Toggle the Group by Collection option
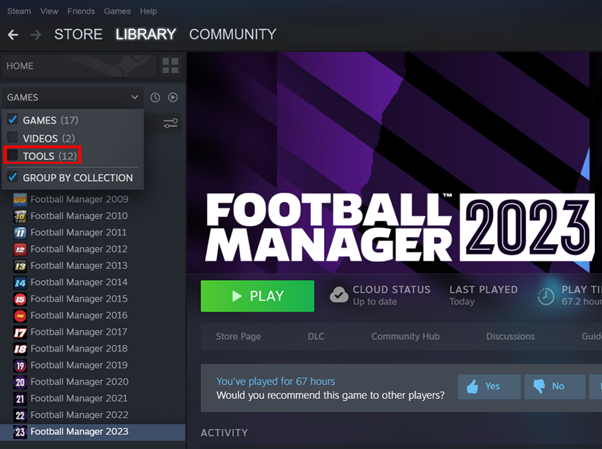 coord(13,177)
